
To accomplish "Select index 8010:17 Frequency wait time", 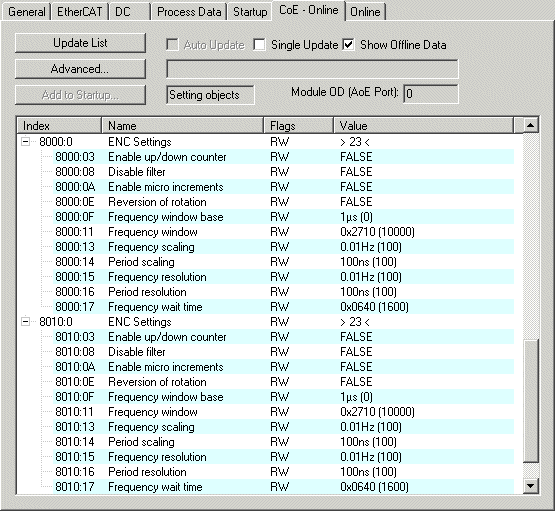I will 265,487.
